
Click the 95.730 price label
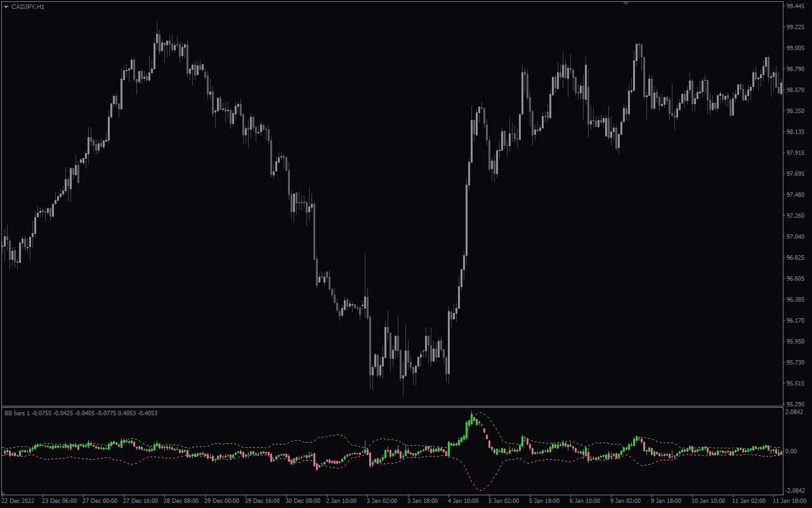[795, 363]
